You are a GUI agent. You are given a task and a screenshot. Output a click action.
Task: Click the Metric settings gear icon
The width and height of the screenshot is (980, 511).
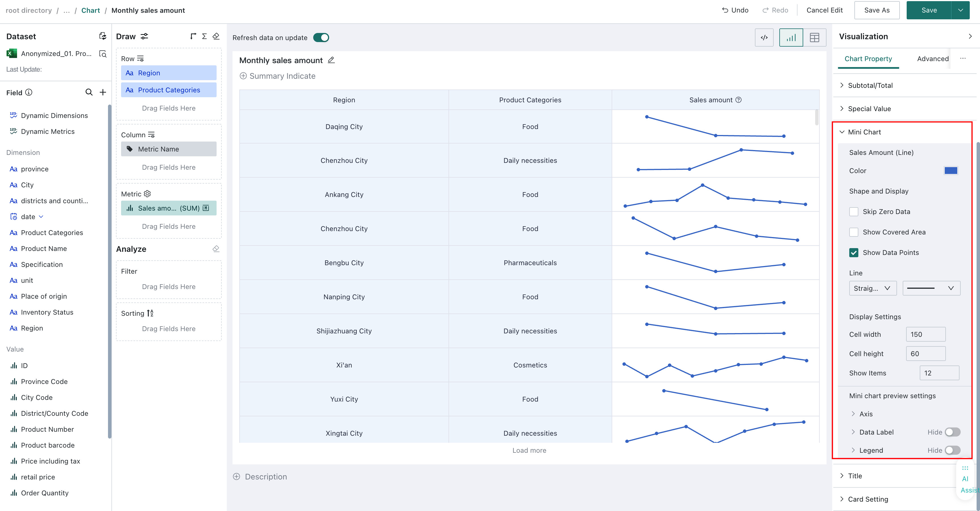pos(148,194)
